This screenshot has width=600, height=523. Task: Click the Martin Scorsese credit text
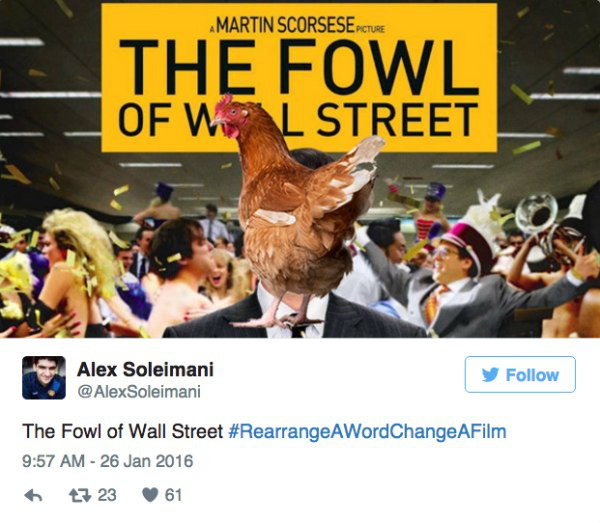pyautogui.click(x=297, y=26)
